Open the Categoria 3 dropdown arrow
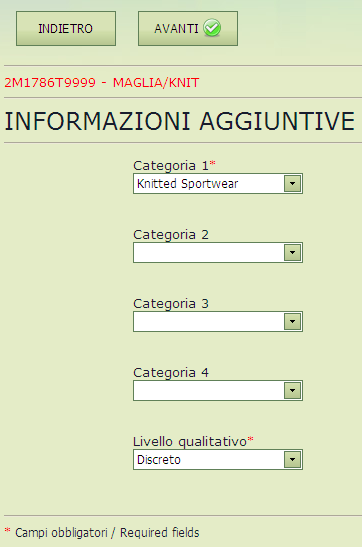 tap(293, 322)
